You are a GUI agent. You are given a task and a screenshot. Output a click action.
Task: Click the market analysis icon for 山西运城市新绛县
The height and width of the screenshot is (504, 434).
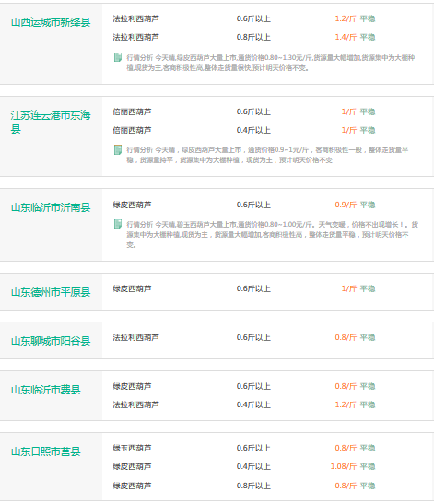(x=118, y=57)
